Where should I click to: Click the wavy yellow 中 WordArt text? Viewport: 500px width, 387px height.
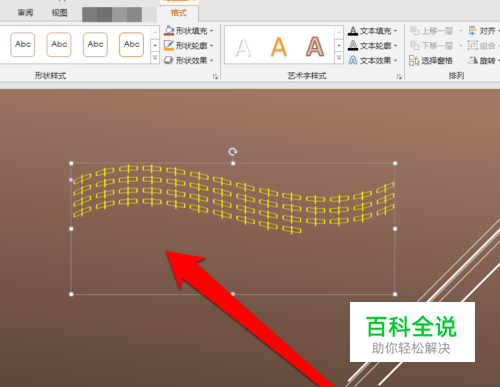tap(233, 199)
